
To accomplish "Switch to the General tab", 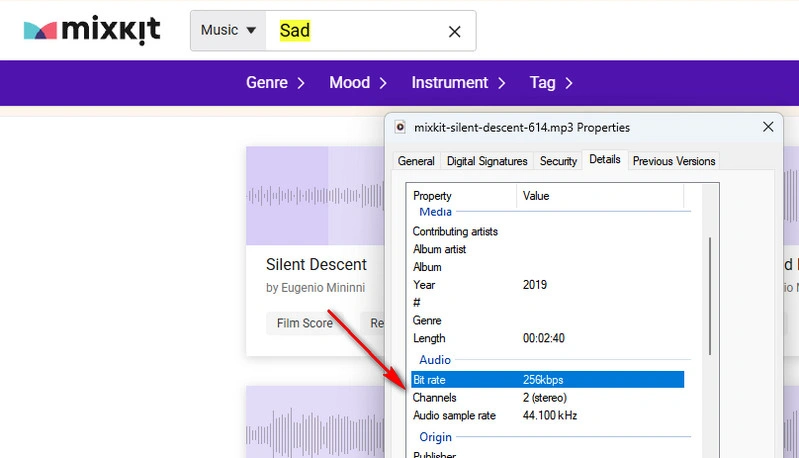I will click(416, 161).
